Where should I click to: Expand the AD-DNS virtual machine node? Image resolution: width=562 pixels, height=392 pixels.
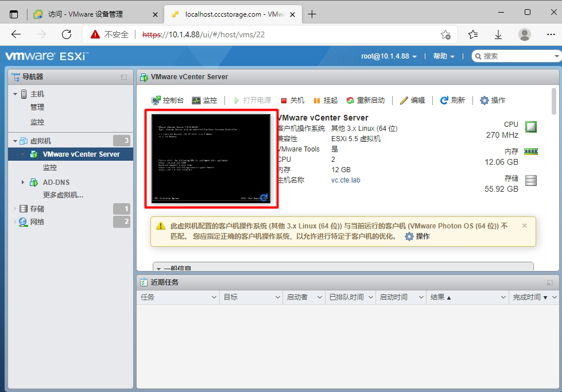22,183
